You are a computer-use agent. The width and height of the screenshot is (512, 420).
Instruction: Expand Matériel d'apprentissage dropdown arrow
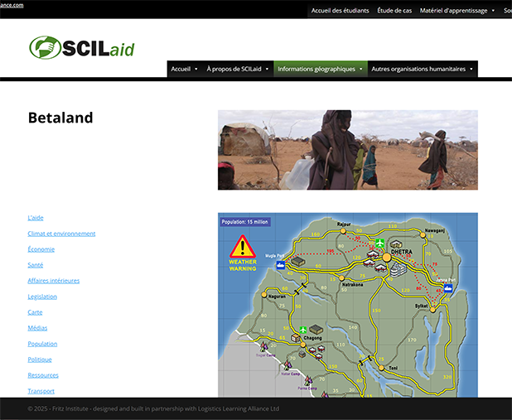pos(493,11)
